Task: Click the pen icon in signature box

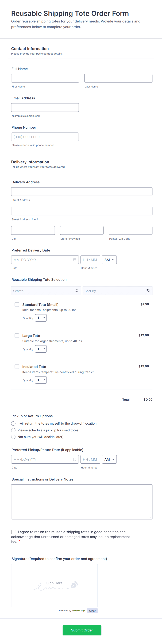Action: [x=74, y=585]
